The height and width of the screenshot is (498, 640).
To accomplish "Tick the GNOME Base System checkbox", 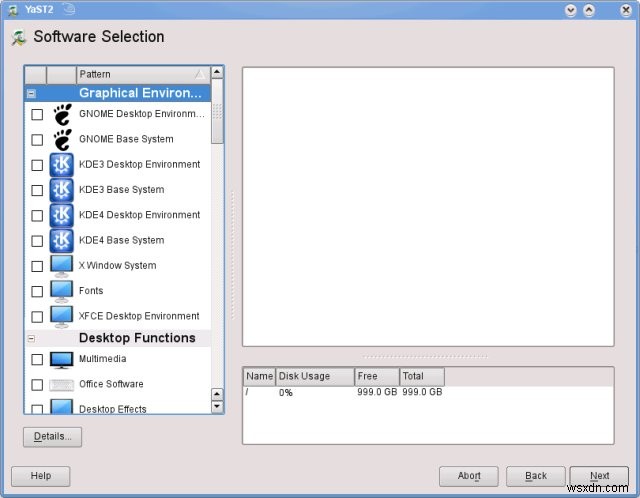I will pos(37,140).
